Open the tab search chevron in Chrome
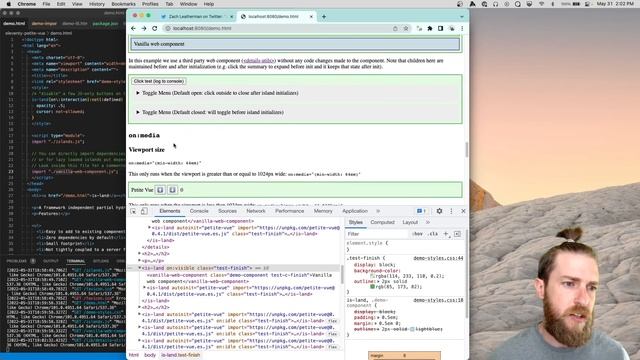Viewport: 640px width, 360px height. 462,17
